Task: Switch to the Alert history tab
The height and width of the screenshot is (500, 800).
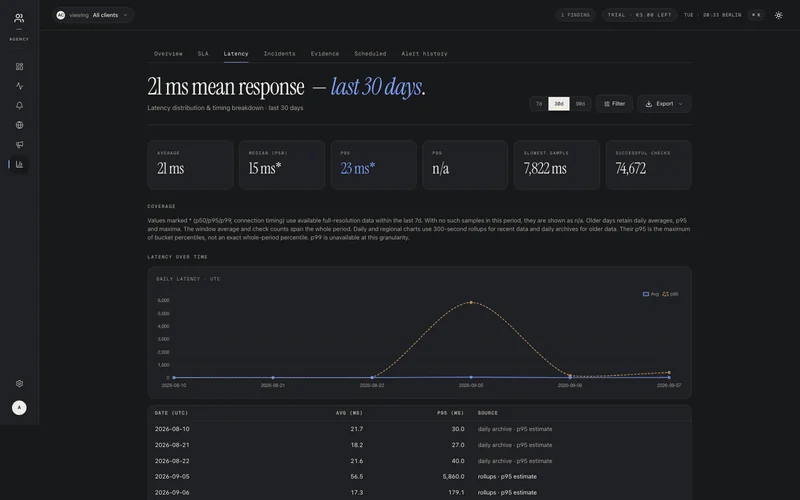Action: (x=424, y=54)
